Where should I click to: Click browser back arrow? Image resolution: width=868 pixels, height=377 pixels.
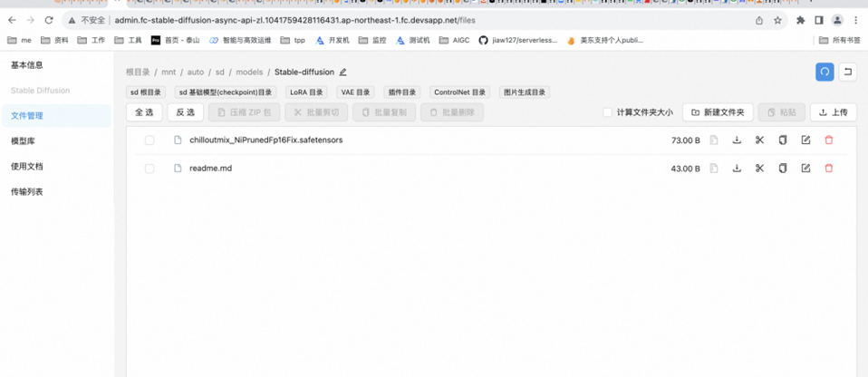tap(12, 20)
